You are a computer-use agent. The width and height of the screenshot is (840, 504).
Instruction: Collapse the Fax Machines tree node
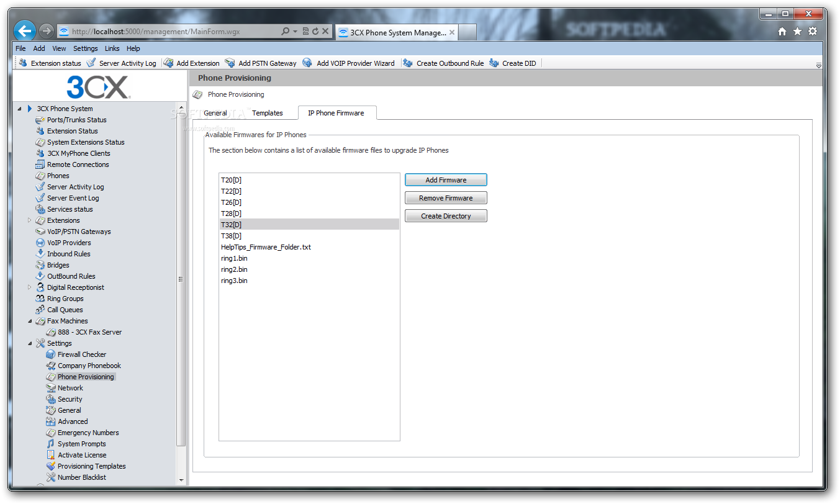pyautogui.click(x=30, y=321)
